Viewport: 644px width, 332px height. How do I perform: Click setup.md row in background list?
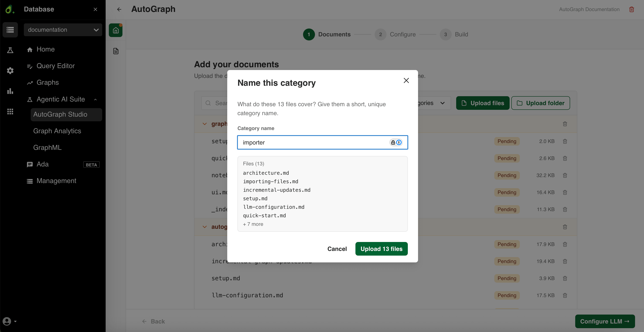(x=385, y=278)
